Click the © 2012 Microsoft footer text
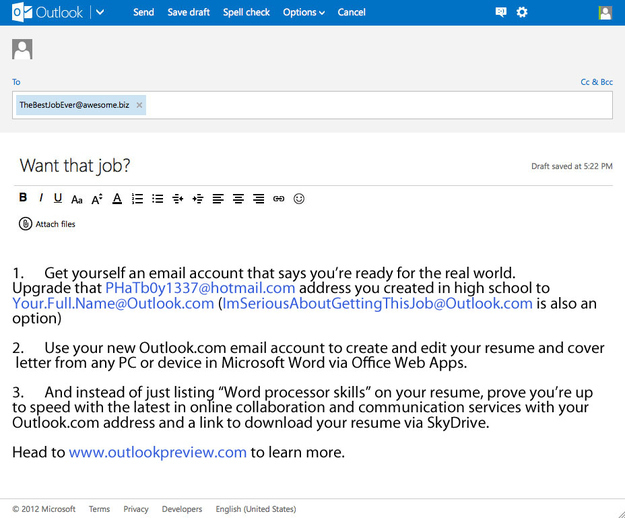625x518 pixels. (44, 509)
